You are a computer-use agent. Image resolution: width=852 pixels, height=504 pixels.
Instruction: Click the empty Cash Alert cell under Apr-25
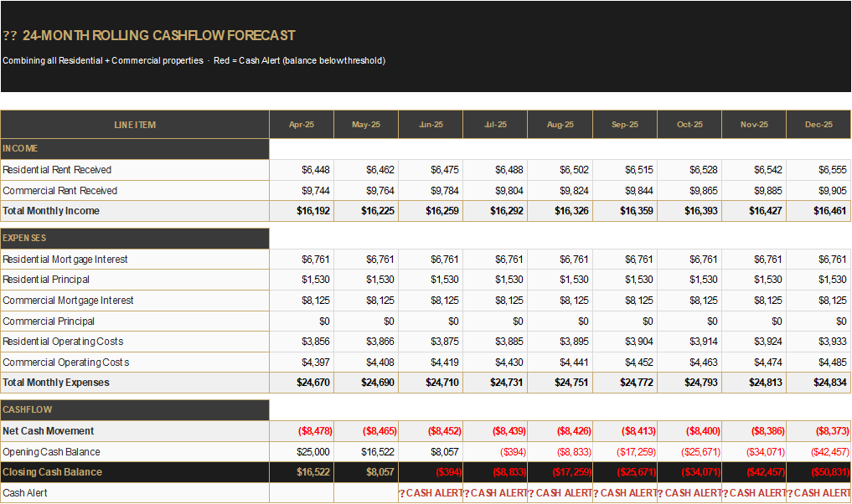pos(302,493)
